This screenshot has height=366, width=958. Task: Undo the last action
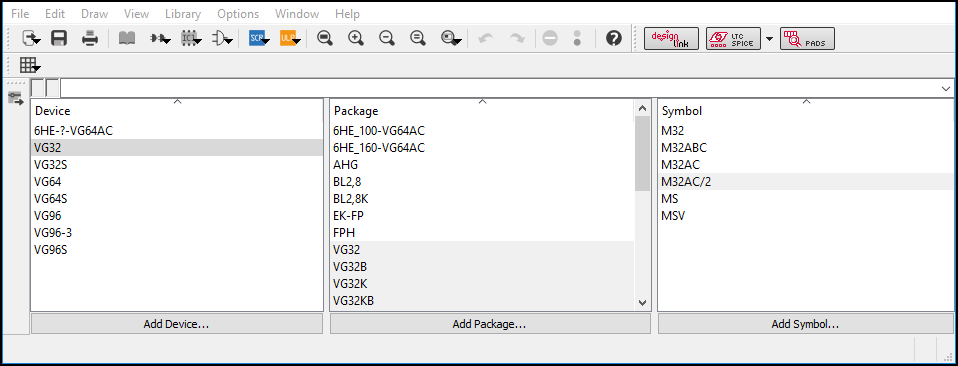coord(486,38)
